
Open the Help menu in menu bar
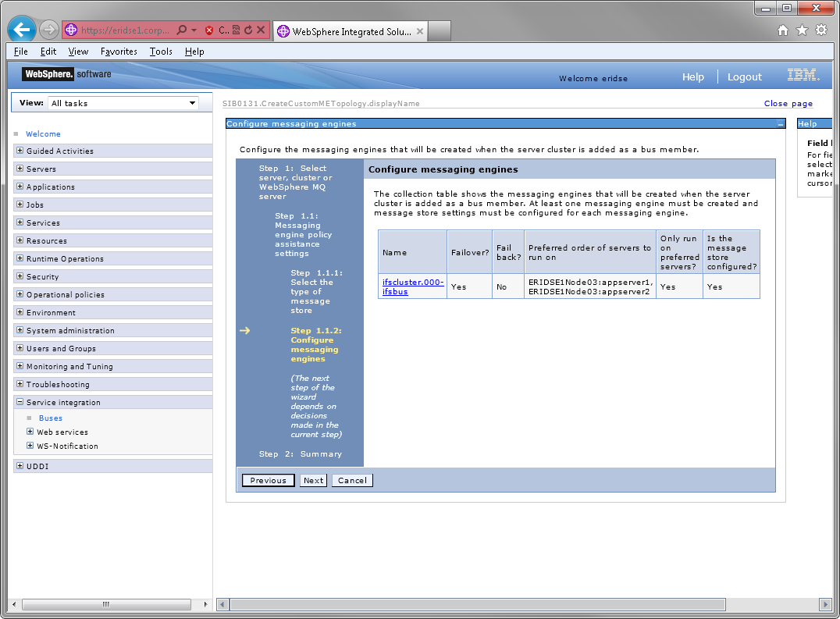tap(194, 52)
